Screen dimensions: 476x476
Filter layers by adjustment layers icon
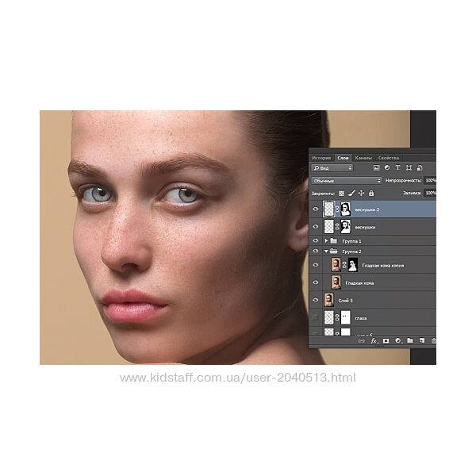tap(387, 167)
